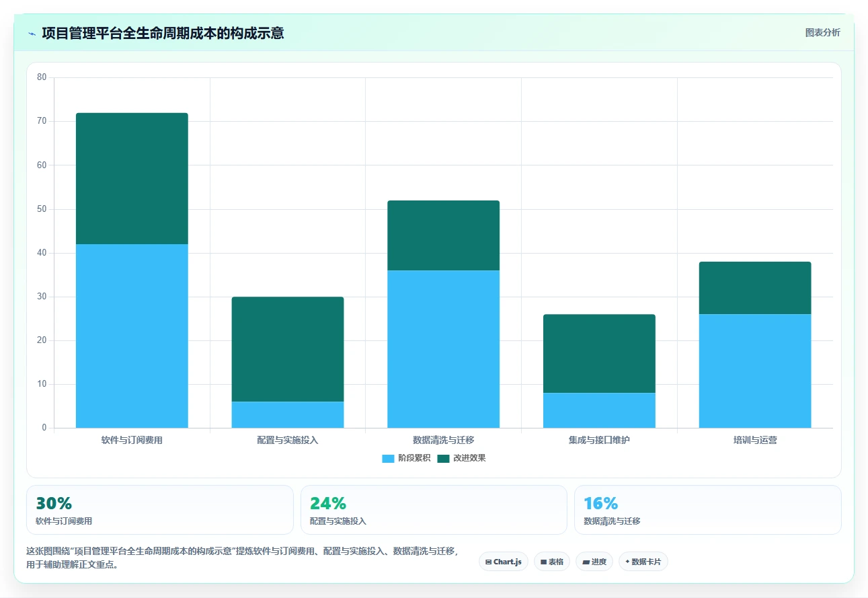The image size is (868, 598).
Task: Click the 24% 配置与实施投入 stat card
Action: click(434, 510)
